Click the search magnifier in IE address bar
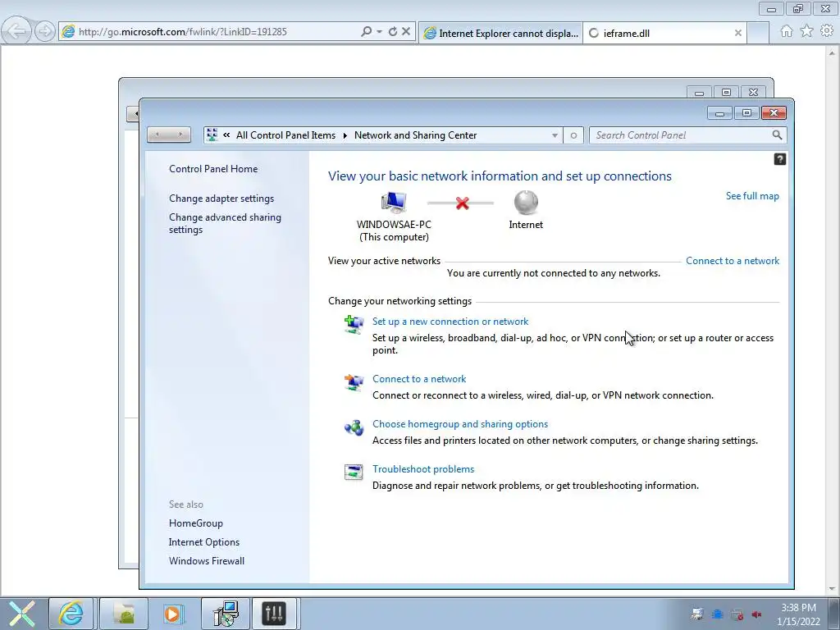This screenshot has width=840, height=630. click(x=367, y=32)
